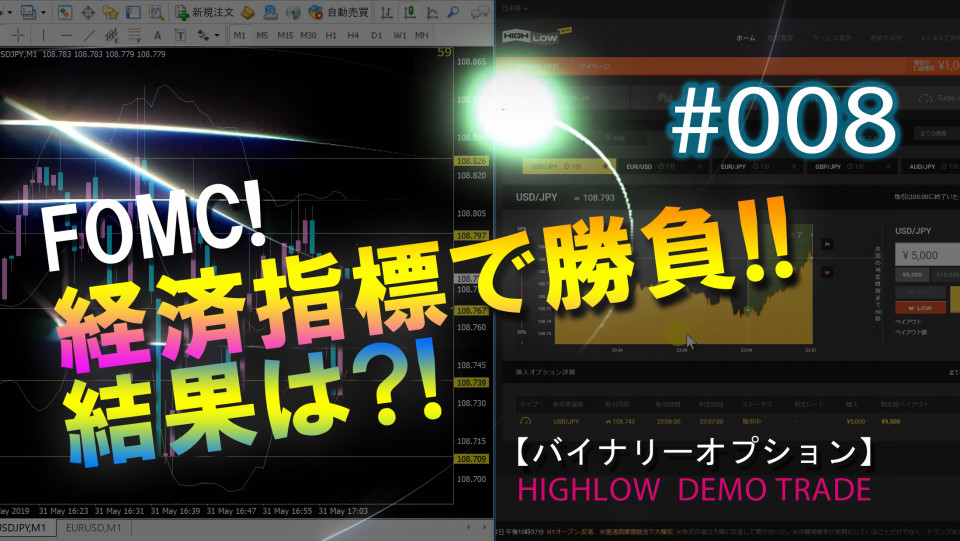Image resolution: width=960 pixels, height=541 pixels.
Task: Click the green up-arrow icon beside chart
Action: [x=827, y=244]
